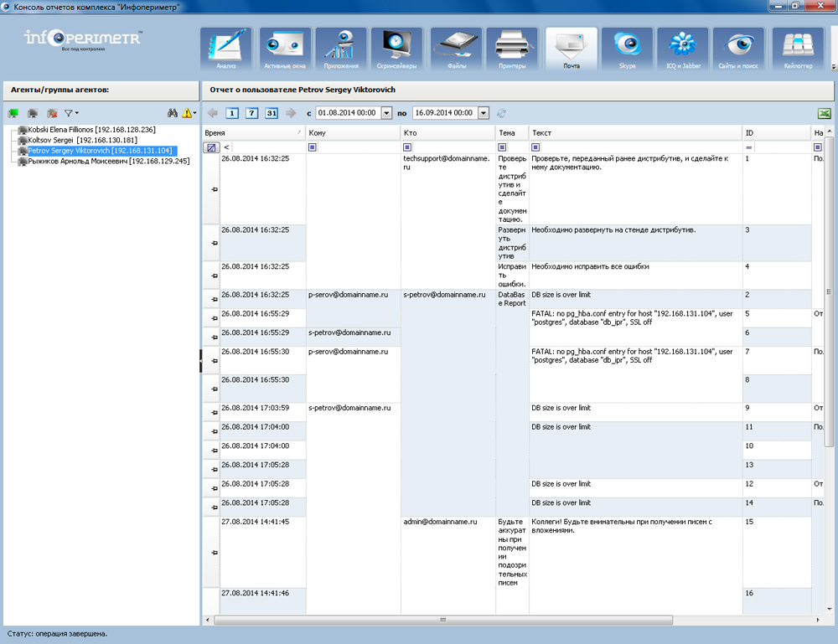Click the refresh report icon

(501, 113)
